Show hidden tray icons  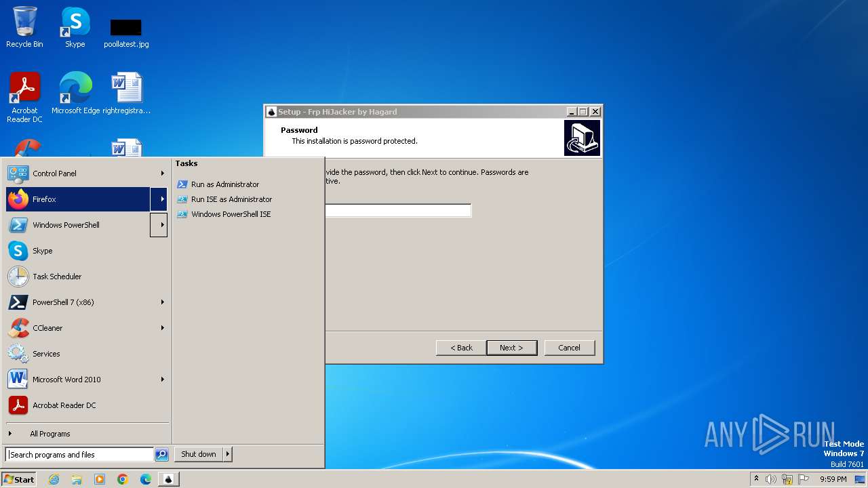click(x=756, y=479)
